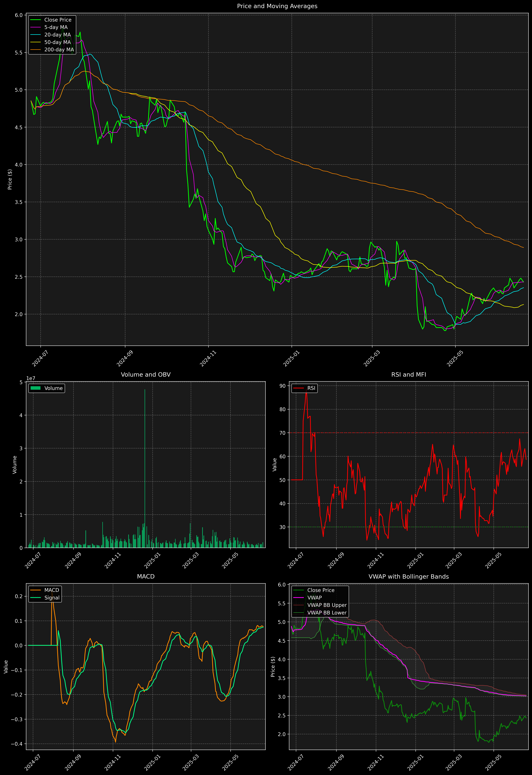Click the '1e7' scale label on Volume chart

31,379
